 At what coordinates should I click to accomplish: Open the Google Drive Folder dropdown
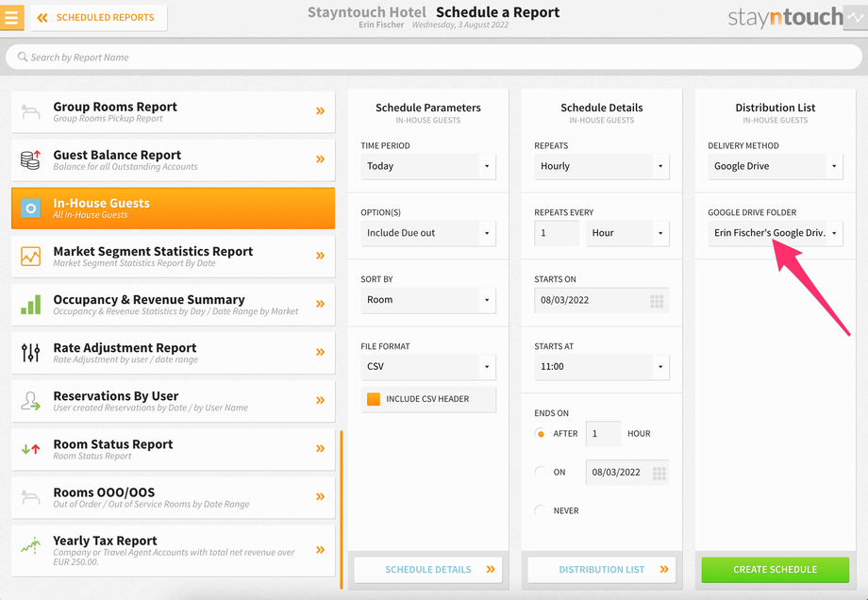tap(775, 233)
